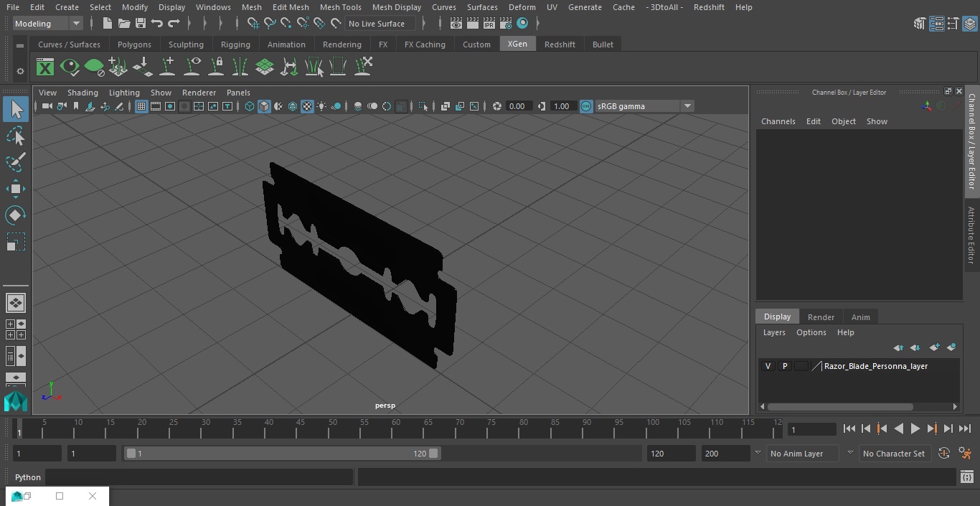980x506 pixels.
Task: Open the Redshift menu
Action: point(709,7)
